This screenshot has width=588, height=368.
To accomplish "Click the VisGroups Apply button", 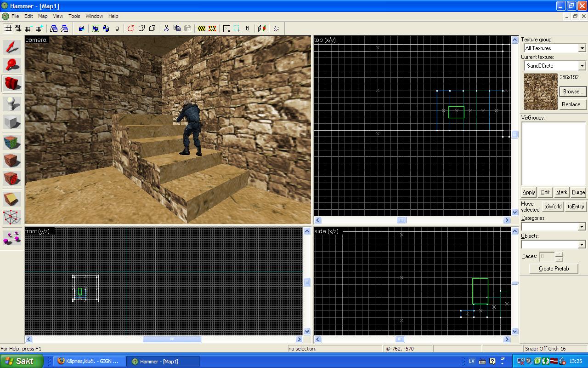I will pyautogui.click(x=529, y=192).
